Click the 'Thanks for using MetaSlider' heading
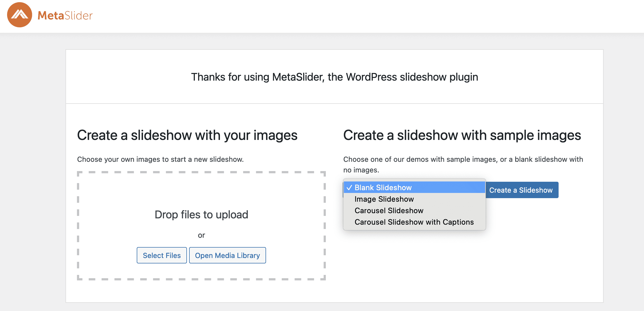 [334, 77]
